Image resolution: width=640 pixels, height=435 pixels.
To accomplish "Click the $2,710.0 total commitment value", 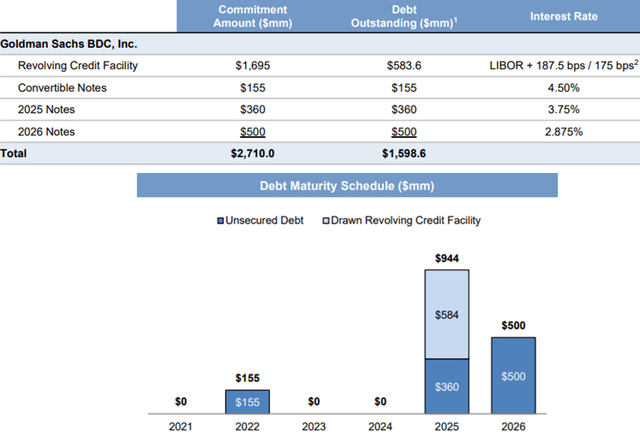I will (x=253, y=153).
